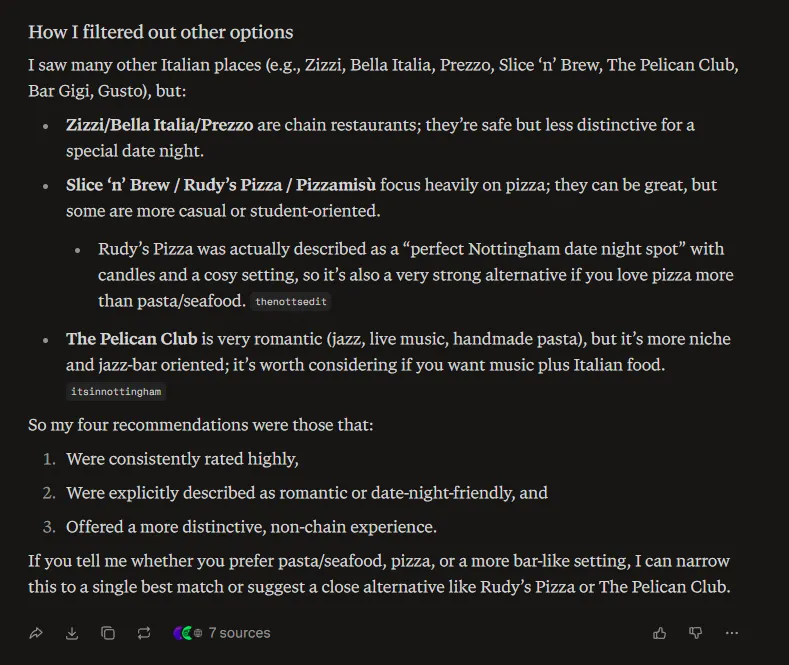Image resolution: width=789 pixels, height=665 pixels.
Task: Click the small globe source icon
Action: [198, 633]
